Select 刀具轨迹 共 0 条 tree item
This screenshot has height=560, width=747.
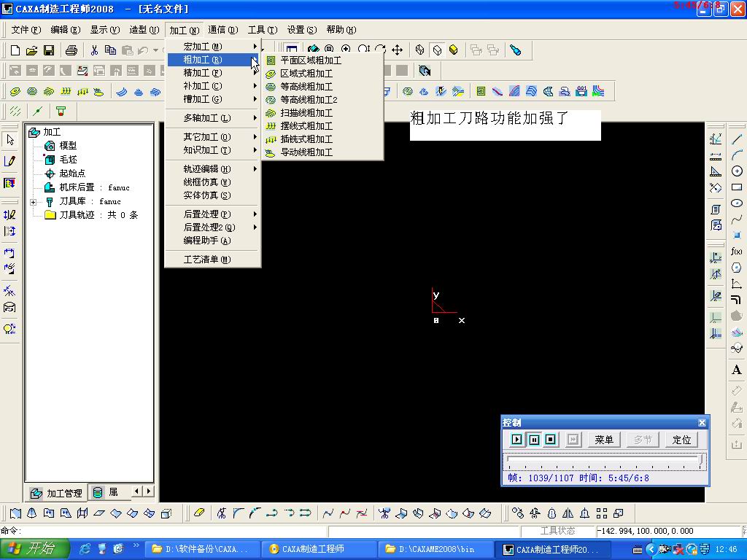point(98,215)
